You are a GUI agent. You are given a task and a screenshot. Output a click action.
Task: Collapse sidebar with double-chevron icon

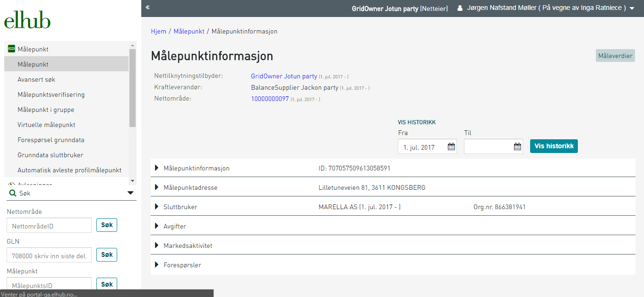tap(147, 8)
